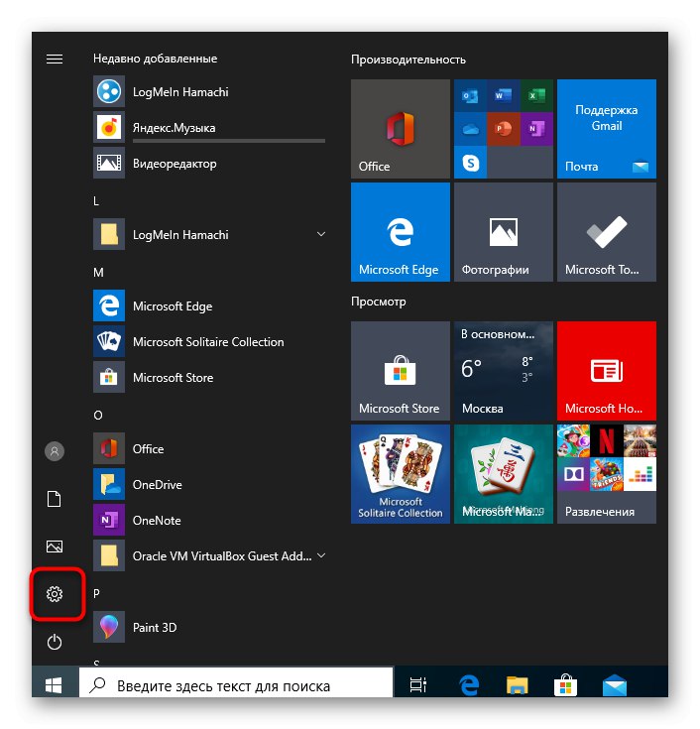Open Skype in Office apps tile
Image resolution: width=700 pixels, height=729 pixels.
pos(470,163)
